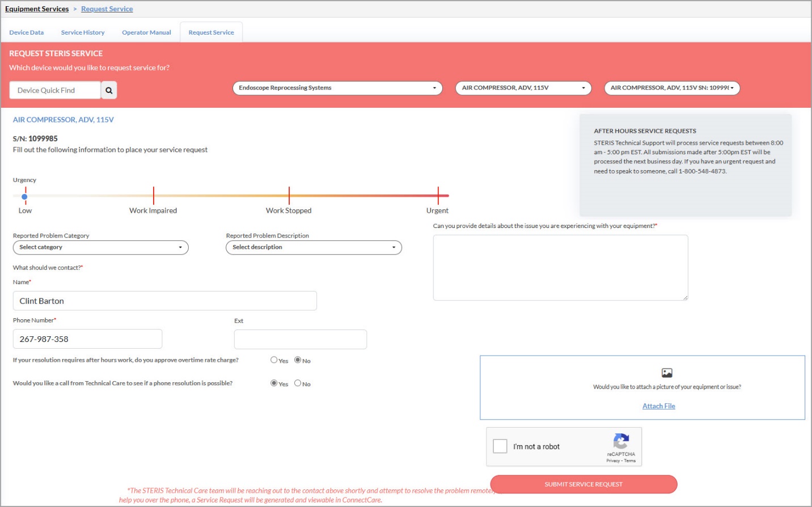812x507 pixels.
Task: Click the Phone Number field
Action: [87, 339]
